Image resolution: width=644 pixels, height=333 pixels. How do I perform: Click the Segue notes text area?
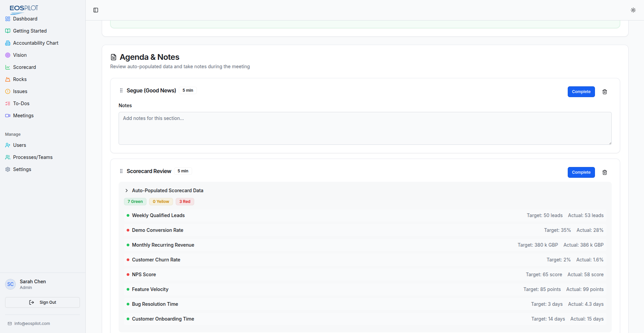coord(365,128)
